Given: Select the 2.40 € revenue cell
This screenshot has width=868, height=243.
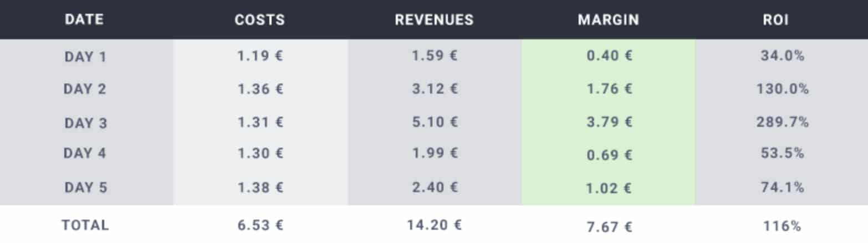Looking at the screenshot, I should (435, 187).
